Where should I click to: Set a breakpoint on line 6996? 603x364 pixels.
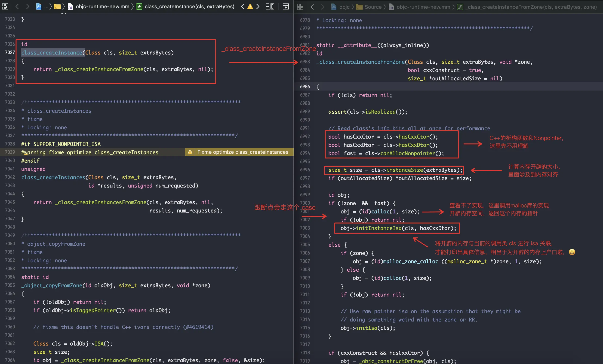pos(305,170)
